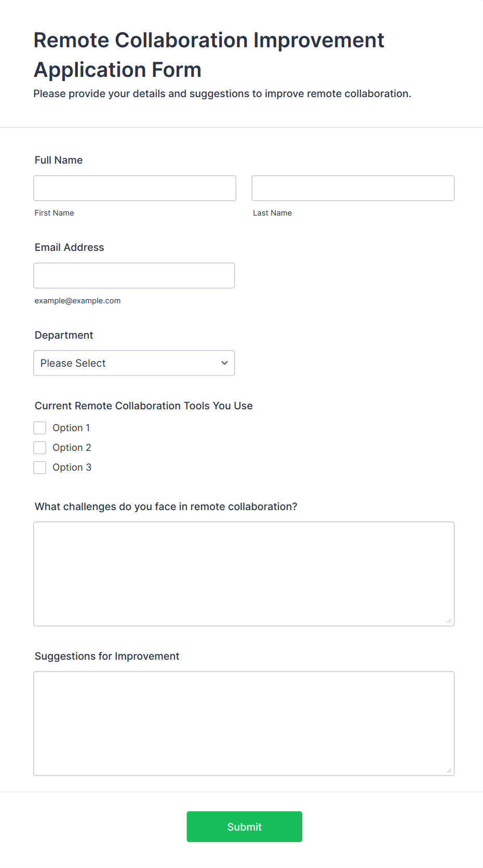
Task: Click the suggestions textarea resize handle
Action: coord(449,770)
